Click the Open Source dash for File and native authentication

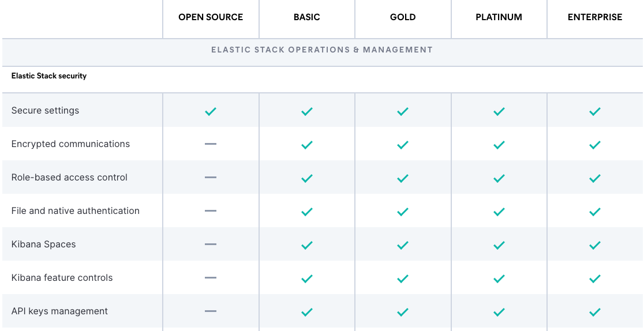[211, 210]
